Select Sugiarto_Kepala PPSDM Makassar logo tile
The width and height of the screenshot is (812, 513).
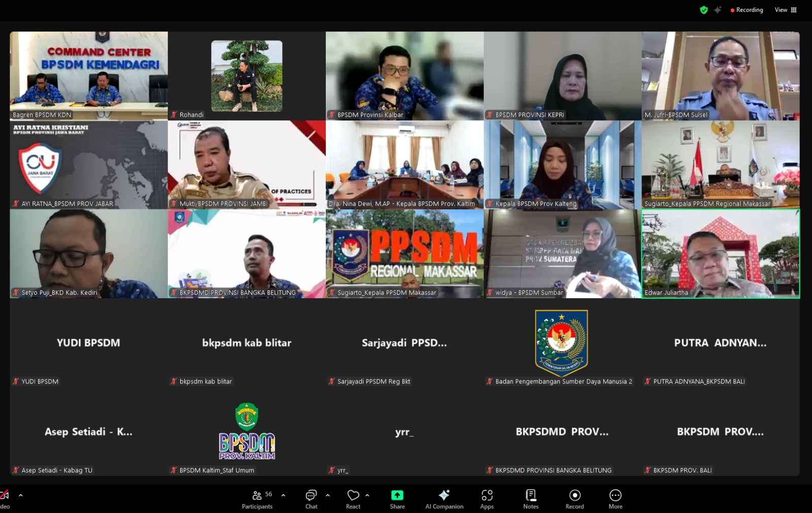(404, 253)
